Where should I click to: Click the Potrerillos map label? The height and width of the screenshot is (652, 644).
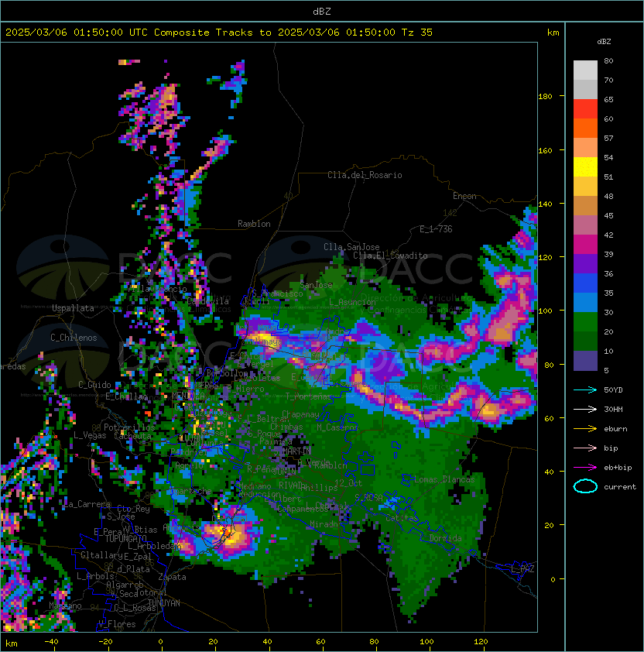pos(129,427)
